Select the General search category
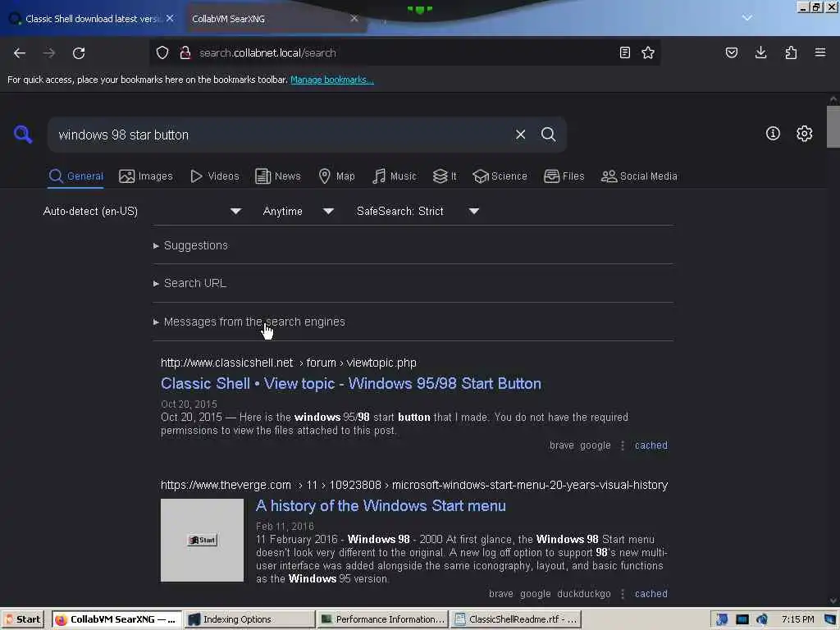The width and height of the screenshot is (840, 630). (75, 176)
